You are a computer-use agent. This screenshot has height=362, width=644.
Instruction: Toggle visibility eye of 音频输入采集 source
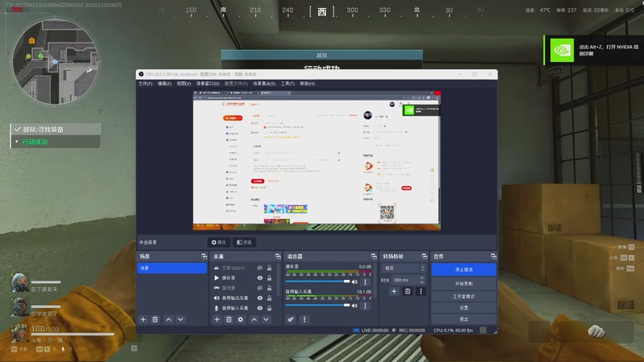click(x=260, y=308)
